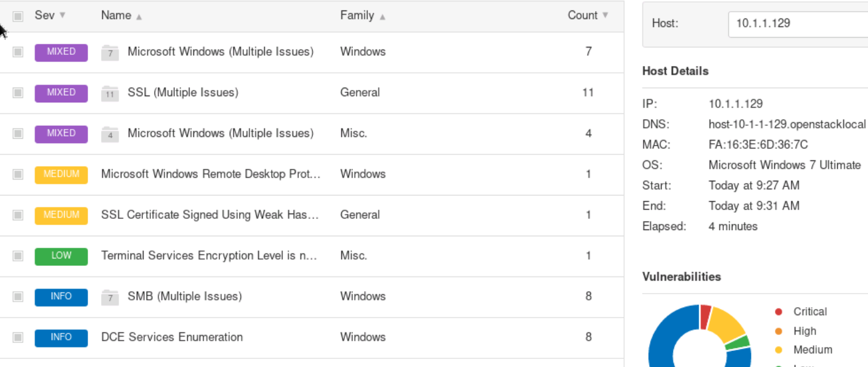Open SSL Certificate Signed Using Weak Hash

click(x=209, y=215)
